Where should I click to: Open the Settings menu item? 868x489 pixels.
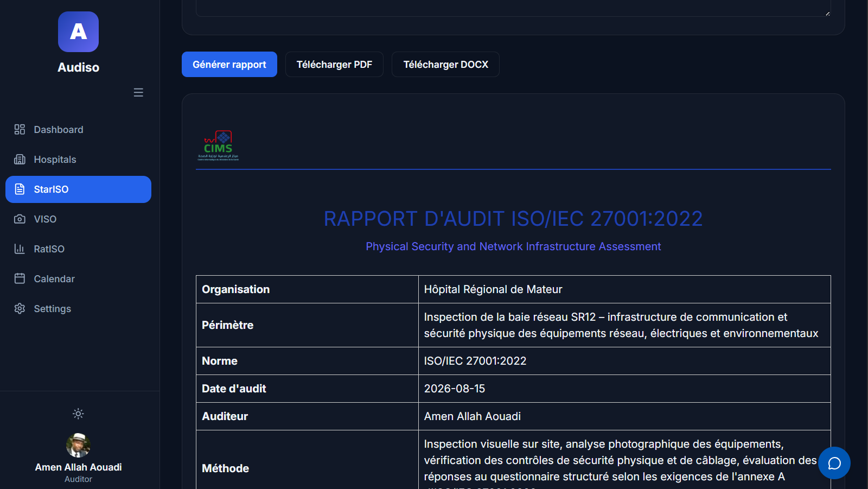[78, 309]
